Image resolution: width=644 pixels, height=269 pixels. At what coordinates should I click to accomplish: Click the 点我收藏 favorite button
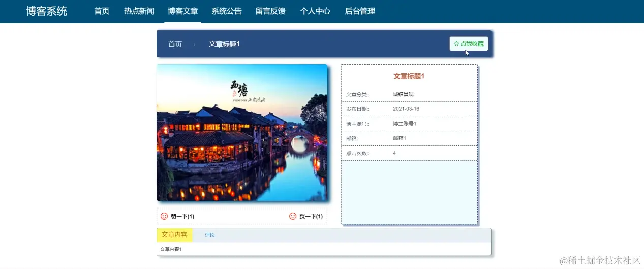(x=469, y=44)
